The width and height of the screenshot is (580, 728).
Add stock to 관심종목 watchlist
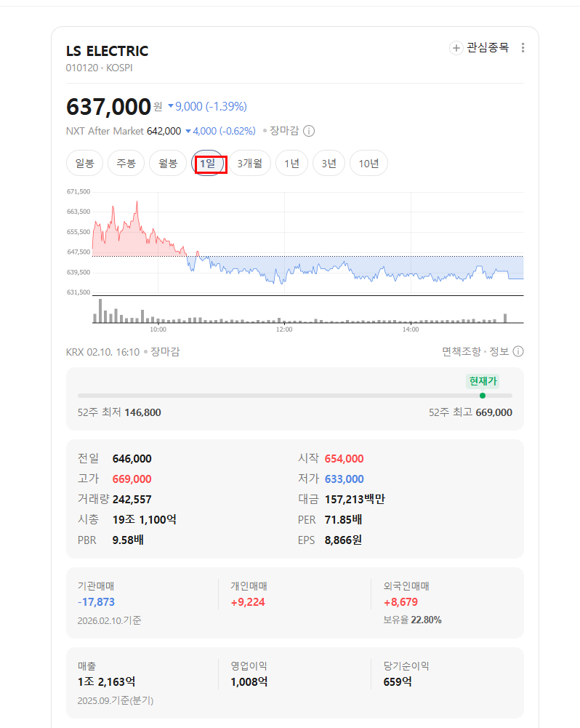pyautogui.click(x=479, y=48)
